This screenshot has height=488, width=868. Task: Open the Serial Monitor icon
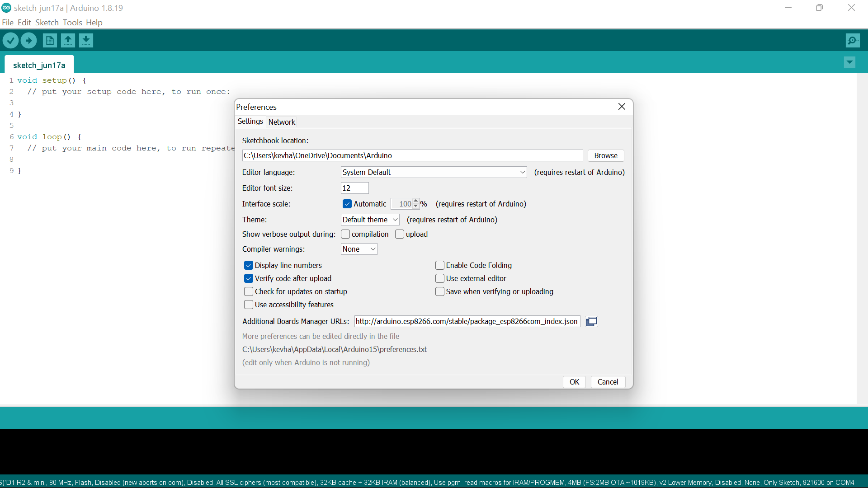point(852,41)
